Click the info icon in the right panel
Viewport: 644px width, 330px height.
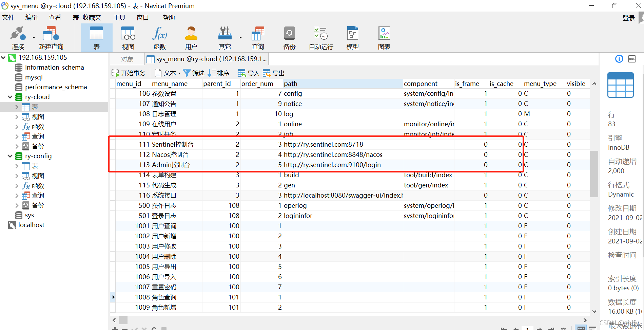coord(619,59)
